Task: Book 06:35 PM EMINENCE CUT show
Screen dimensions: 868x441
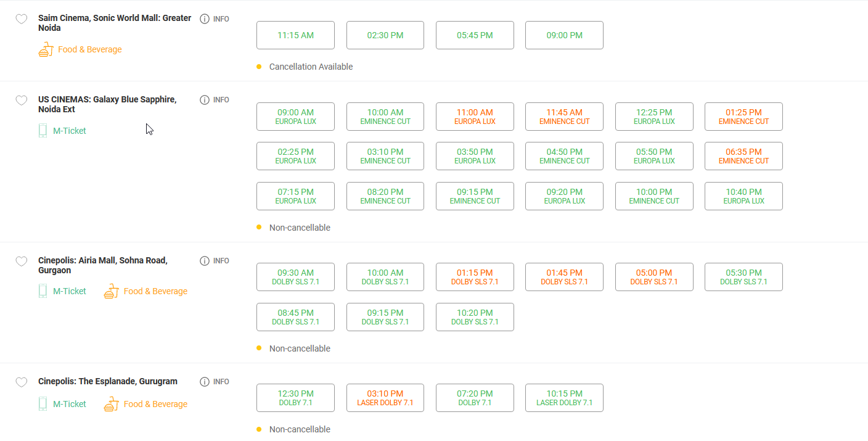Action: point(743,156)
